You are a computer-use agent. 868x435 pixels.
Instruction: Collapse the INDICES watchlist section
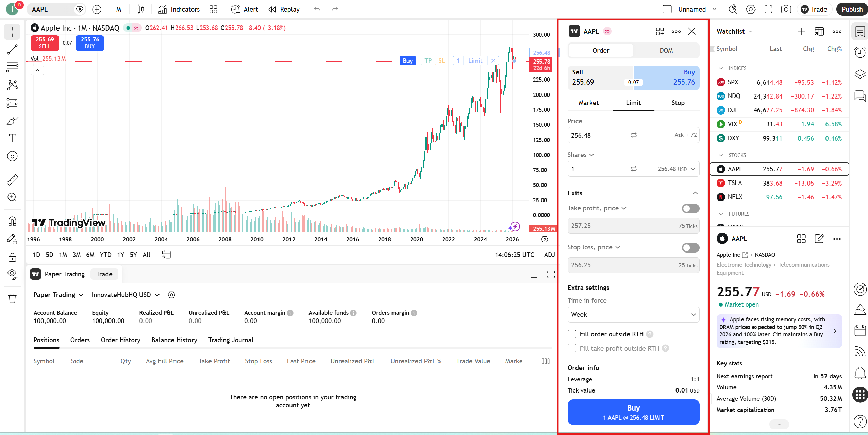[x=721, y=68]
